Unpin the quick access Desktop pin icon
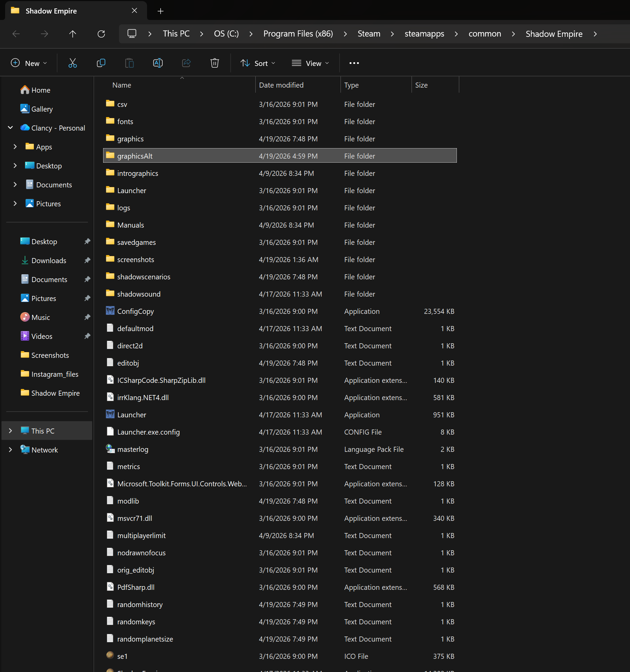Image resolution: width=630 pixels, height=672 pixels. 87,241
